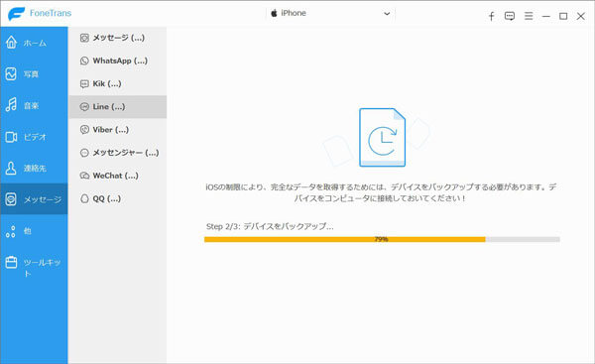Click the メッセージ (...) list icon
This screenshot has width=595, height=364.
[x=84, y=38]
